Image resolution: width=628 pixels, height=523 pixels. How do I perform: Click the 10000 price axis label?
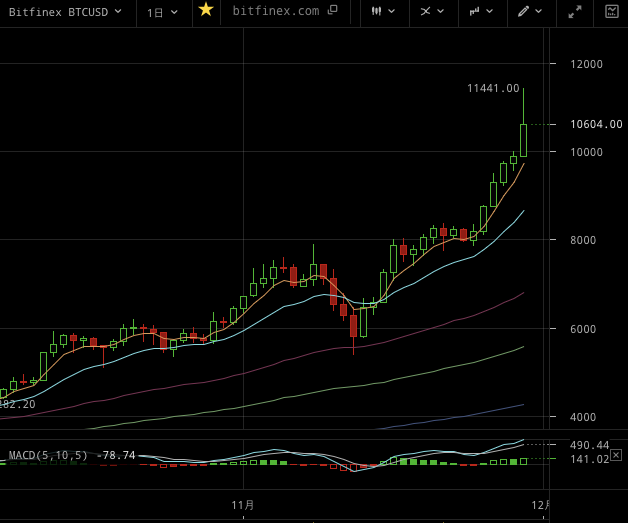click(x=586, y=152)
